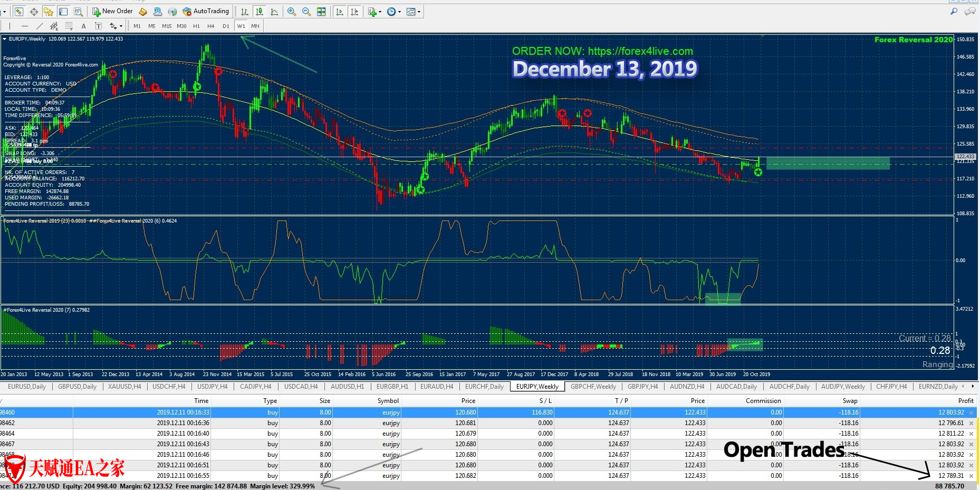
Task: Zoom out of the chart
Action: tap(306, 12)
